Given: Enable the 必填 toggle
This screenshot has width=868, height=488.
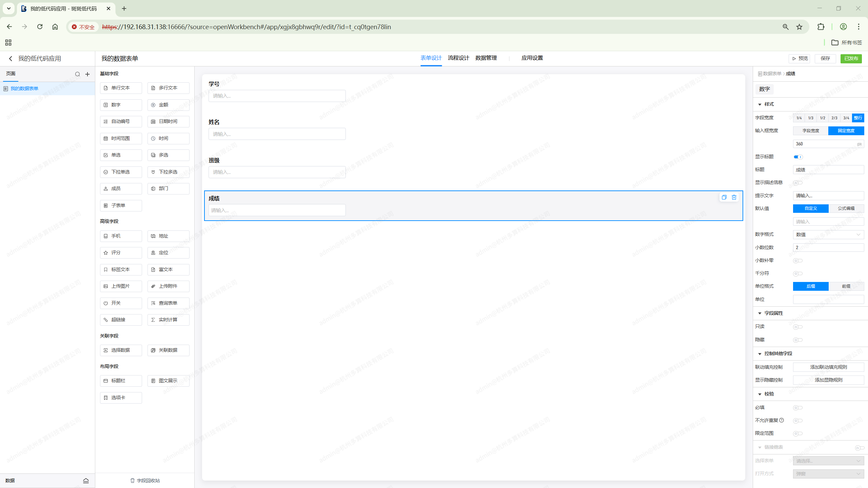Looking at the screenshot, I should [797, 408].
